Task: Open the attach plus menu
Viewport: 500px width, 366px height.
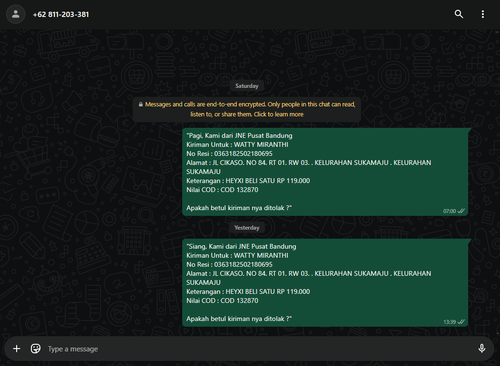Action: 16,349
